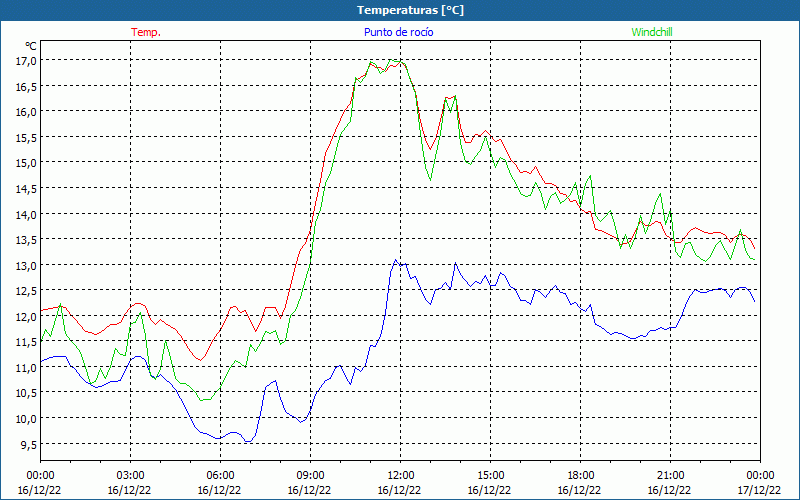Click the 12:00 time axis label
Screen dimensions: 800x500
pos(401,476)
